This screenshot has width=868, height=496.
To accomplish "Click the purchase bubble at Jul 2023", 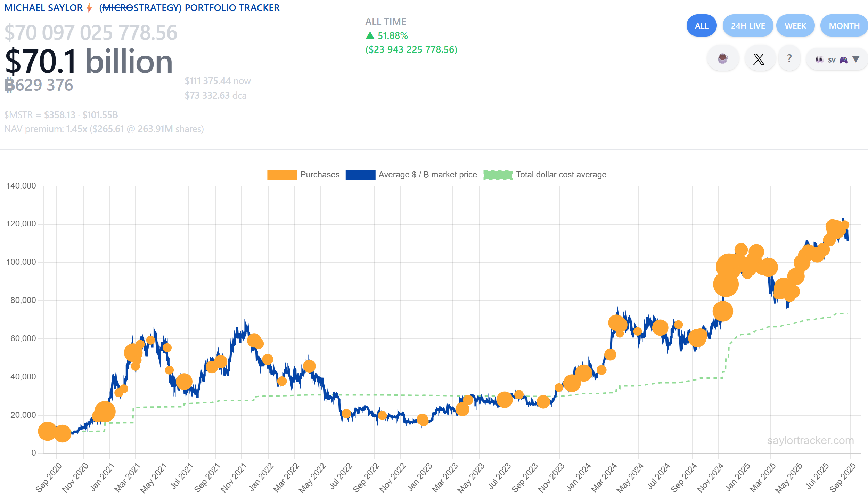I will pyautogui.click(x=504, y=400).
